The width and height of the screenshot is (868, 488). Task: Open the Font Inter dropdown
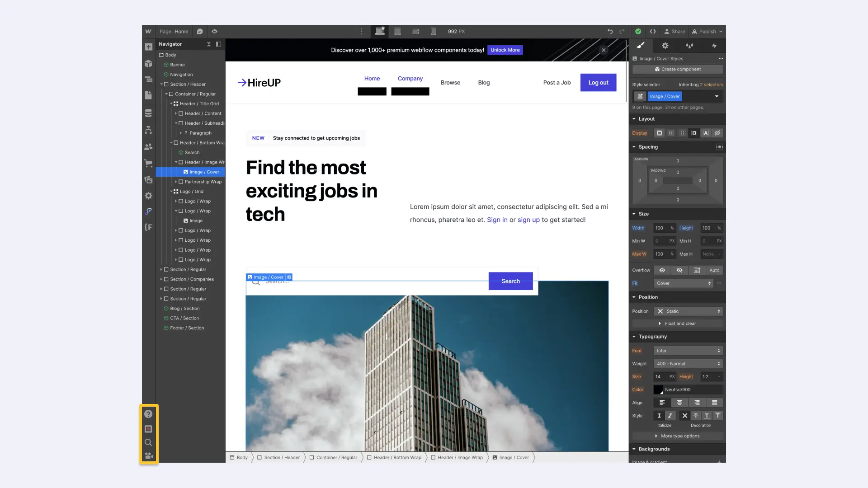coord(689,351)
